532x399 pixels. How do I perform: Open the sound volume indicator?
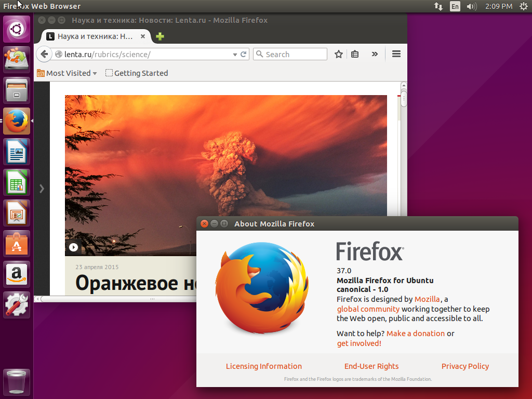(471, 6)
